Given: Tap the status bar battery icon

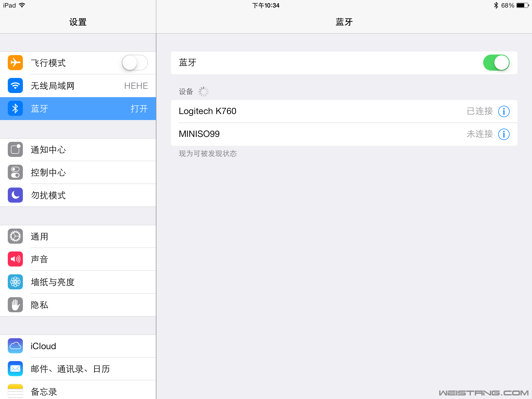Looking at the screenshot, I should (523, 5).
